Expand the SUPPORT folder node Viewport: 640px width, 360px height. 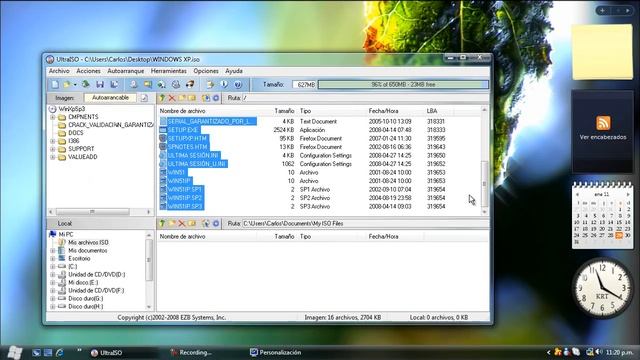[53, 149]
